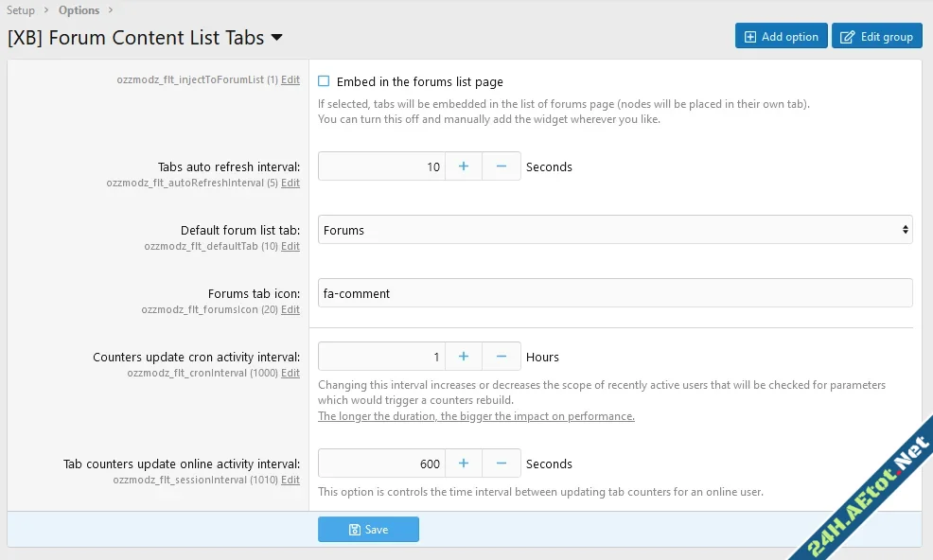Increment the Tab counters online activity interval

tap(464, 464)
